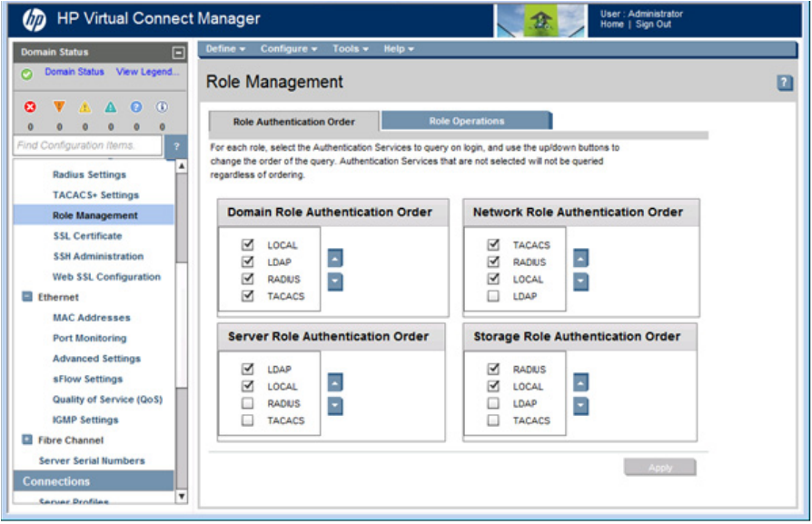Image resolution: width=812 pixels, height=524 pixels.
Task: Collapse the Ethernet tree node
Action: (27, 296)
